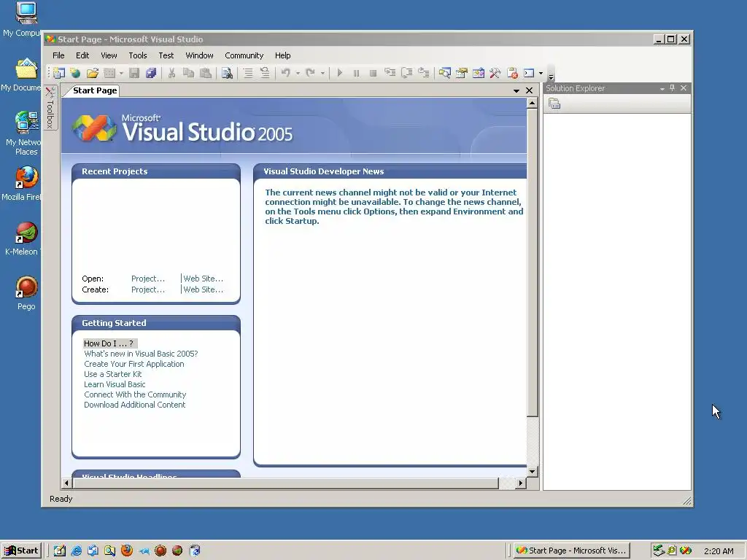This screenshot has height=560, width=747.
Task: Open the other windows dropdown arrow in toolbar
Action: pyautogui.click(x=541, y=74)
